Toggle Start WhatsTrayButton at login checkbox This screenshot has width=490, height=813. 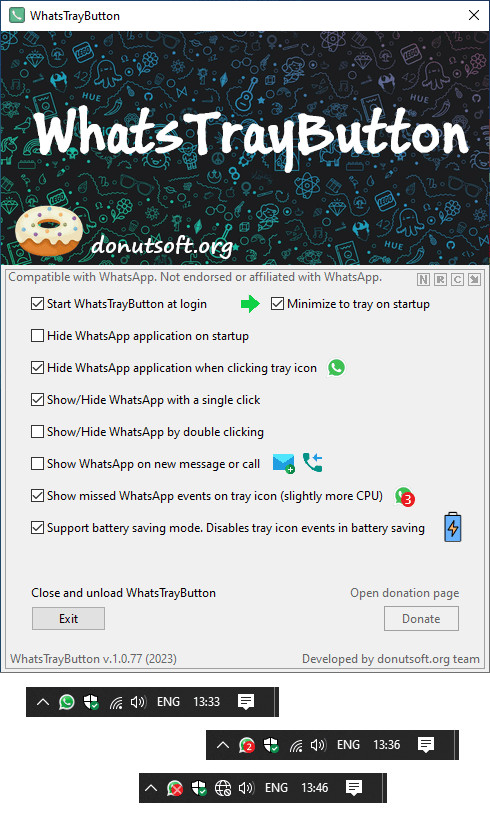tap(37, 304)
